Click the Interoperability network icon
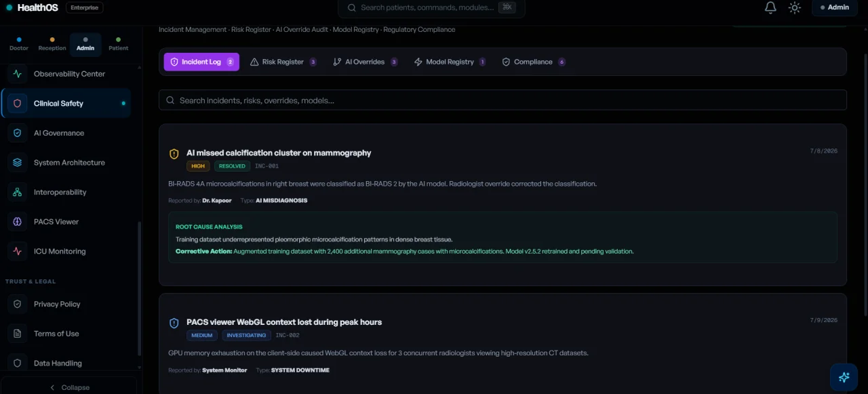The height and width of the screenshot is (394, 868). pyautogui.click(x=18, y=193)
